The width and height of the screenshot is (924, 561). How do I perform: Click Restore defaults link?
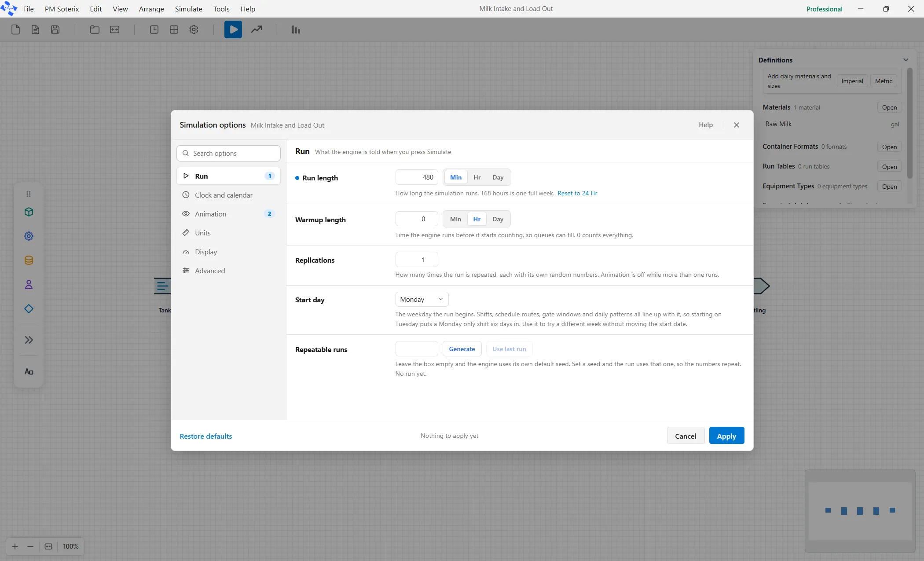coord(205,436)
